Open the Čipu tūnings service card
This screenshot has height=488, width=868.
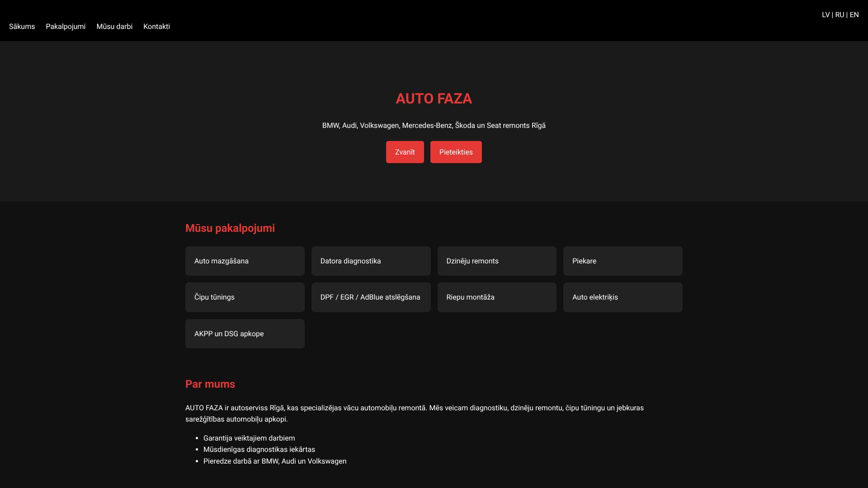(x=245, y=297)
